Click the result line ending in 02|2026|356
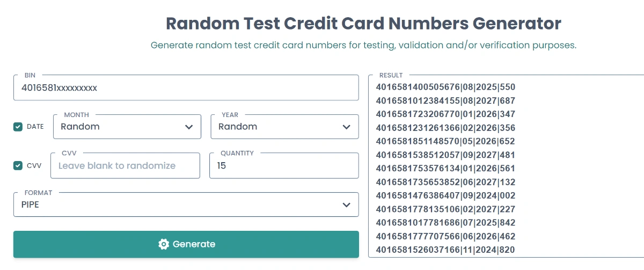644x270 pixels. (x=445, y=128)
